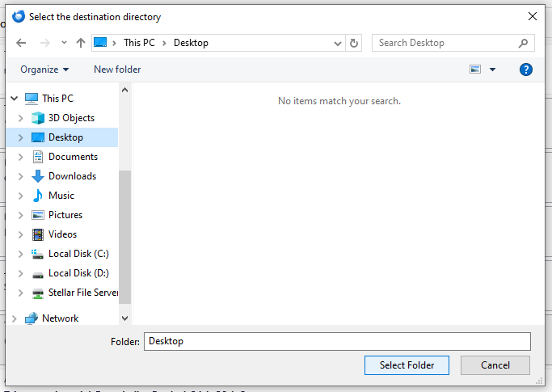
Task: Click the navigation pane scrollbar thumb
Action: pos(124,237)
